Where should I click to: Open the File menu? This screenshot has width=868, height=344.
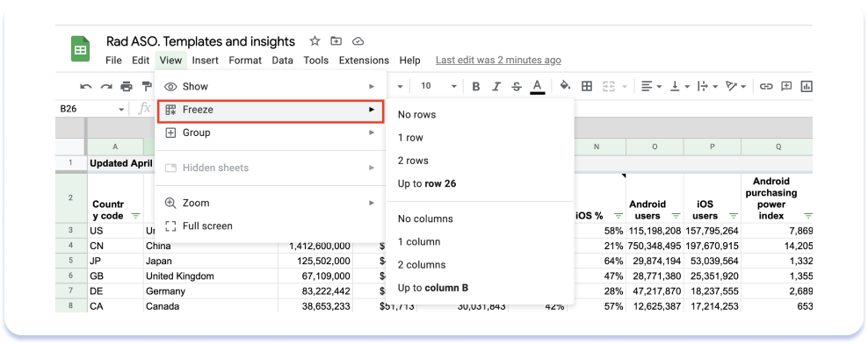tap(113, 61)
